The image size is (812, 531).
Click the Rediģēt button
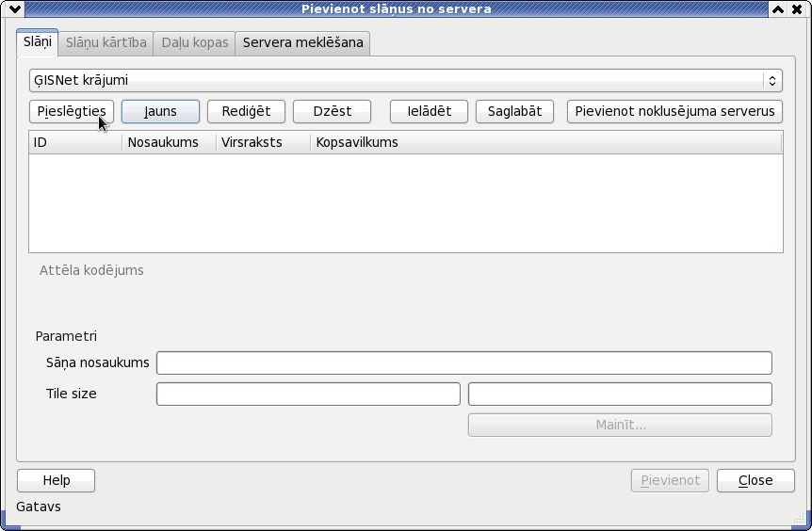[x=246, y=111]
